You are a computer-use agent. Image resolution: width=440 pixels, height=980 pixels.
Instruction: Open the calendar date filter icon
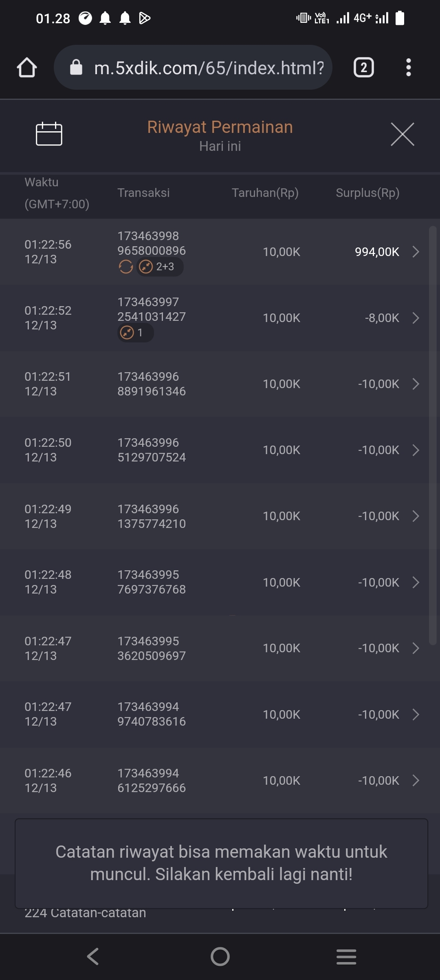click(x=49, y=134)
